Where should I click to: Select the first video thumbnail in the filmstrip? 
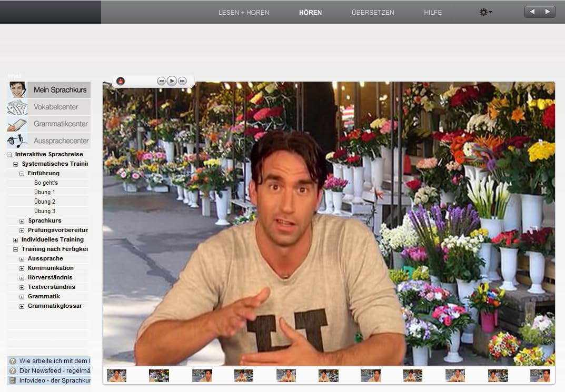coord(117,376)
